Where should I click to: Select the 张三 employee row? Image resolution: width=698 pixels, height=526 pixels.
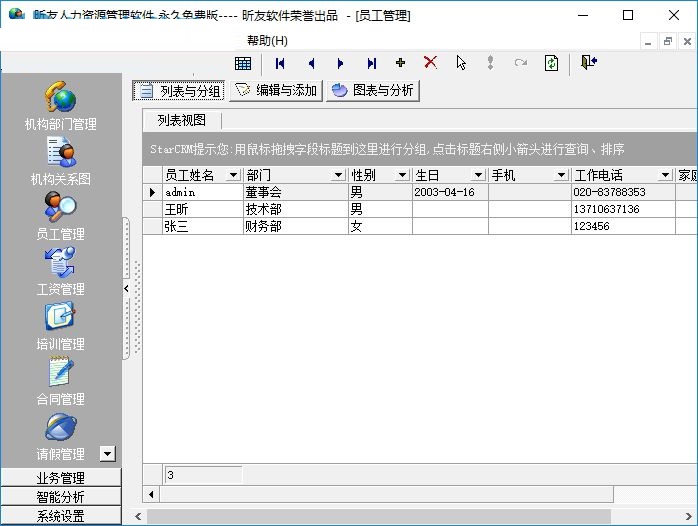tap(419, 226)
